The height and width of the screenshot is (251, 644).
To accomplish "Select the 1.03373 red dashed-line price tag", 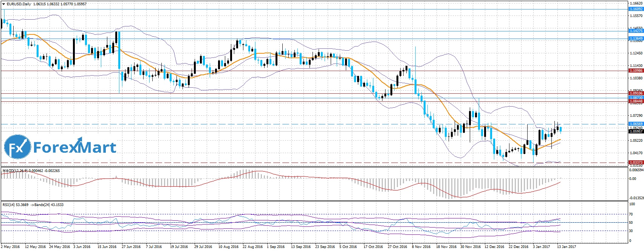I will (x=636, y=163).
